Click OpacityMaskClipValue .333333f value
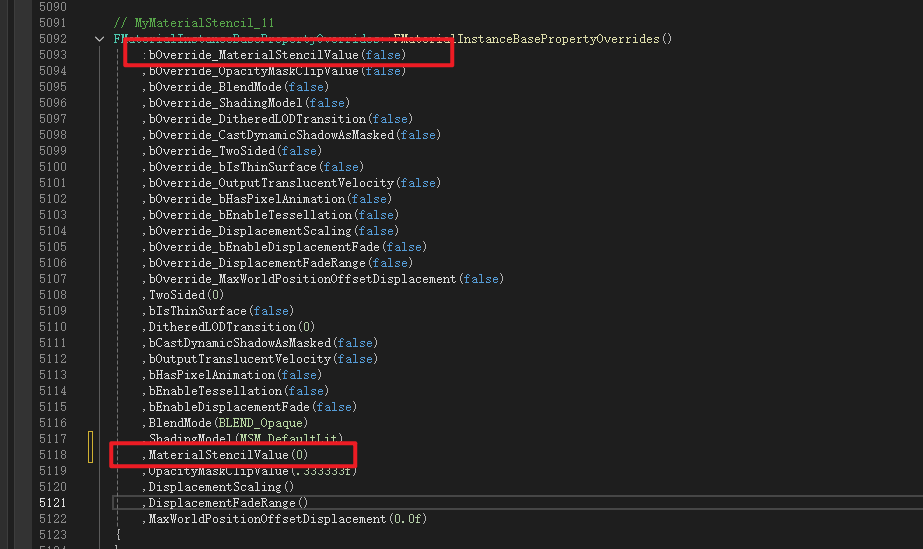 (318, 471)
